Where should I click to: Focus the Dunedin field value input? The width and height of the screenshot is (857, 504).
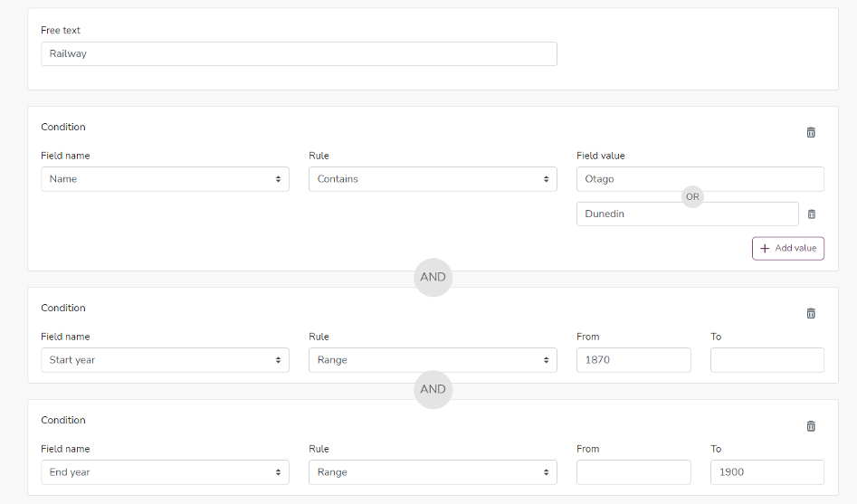pyautogui.click(x=687, y=214)
